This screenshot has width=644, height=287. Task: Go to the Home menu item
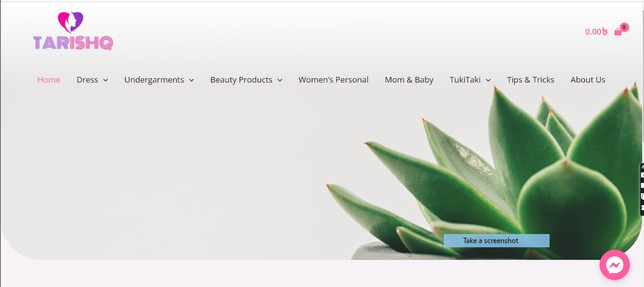pos(49,80)
